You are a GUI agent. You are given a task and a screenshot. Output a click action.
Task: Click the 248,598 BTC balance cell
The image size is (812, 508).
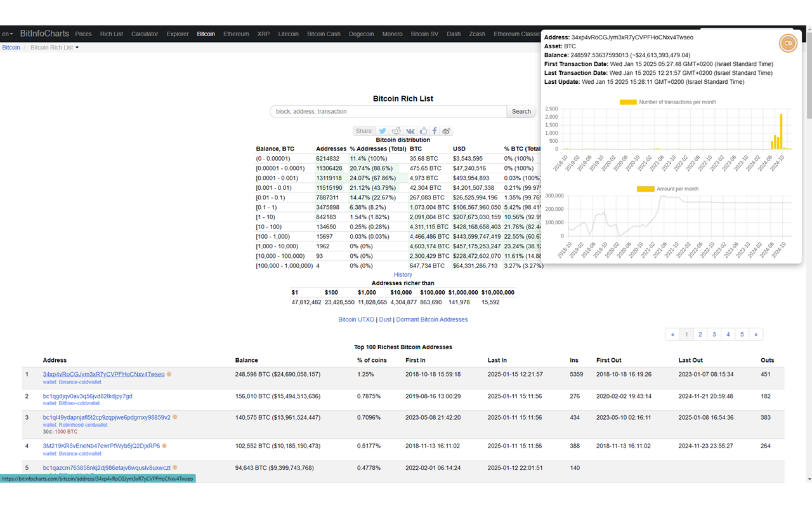pyautogui.click(x=277, y=375)
